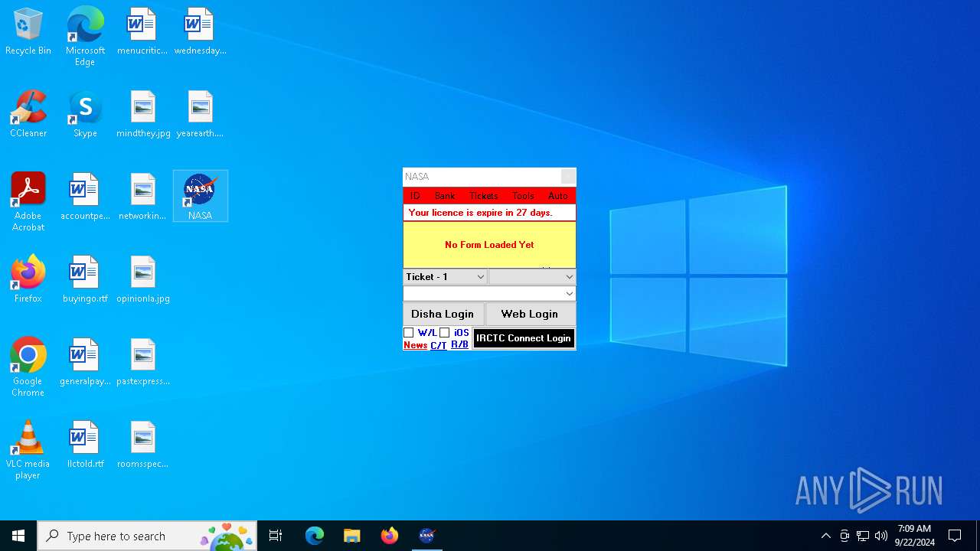Image resolution: width=980 pixels, height=551 pixels.
Task: Select the pastexpress image file
Action: 143,362
